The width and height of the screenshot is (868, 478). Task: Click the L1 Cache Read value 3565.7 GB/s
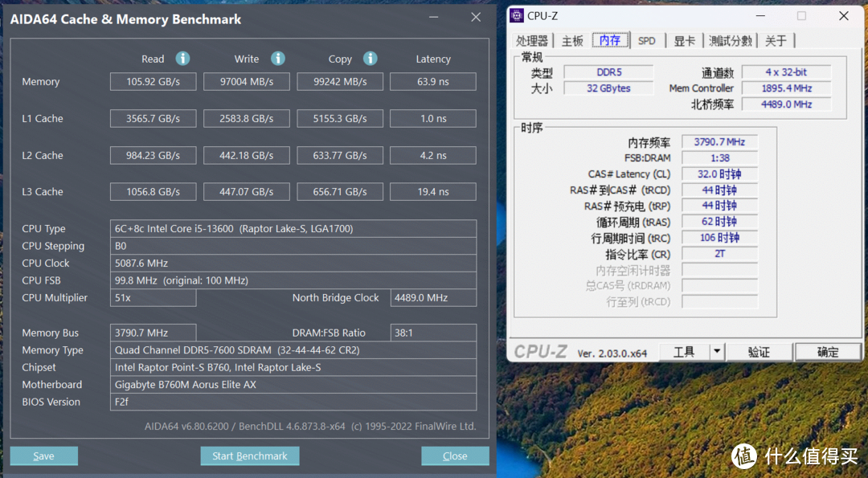(x=154, y=118)
